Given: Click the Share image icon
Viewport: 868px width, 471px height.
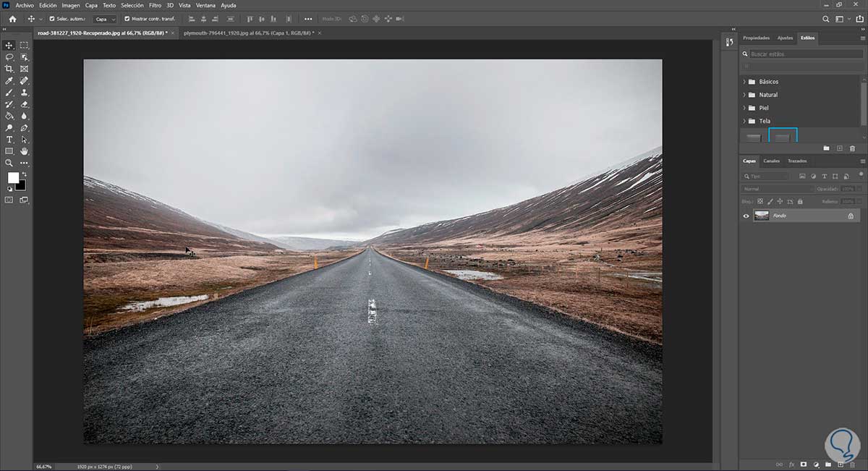Looking at the screenshot, I should pos(861,19).
